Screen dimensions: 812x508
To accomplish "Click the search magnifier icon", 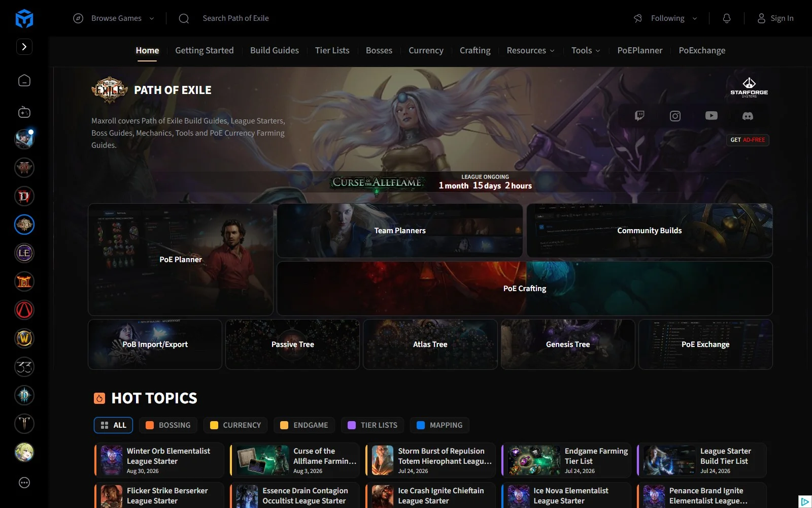I will pyautogui.click(x=184, y=18).
